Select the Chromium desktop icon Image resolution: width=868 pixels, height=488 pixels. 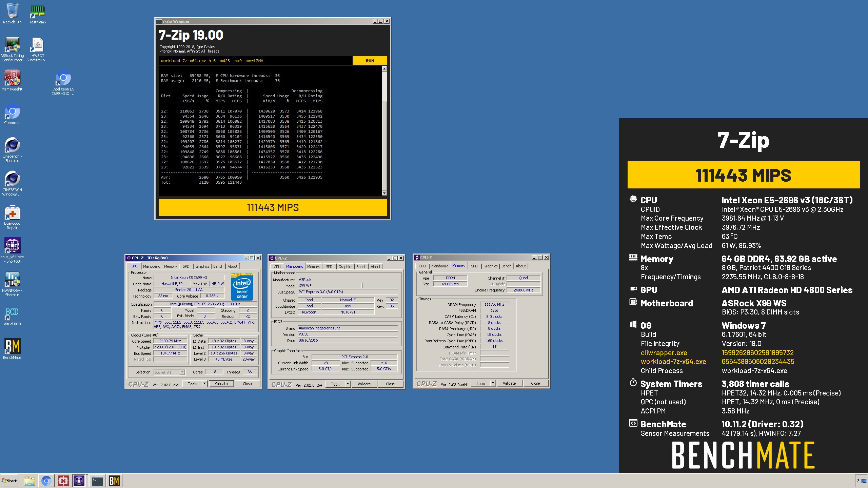click(x=12, y=114)
